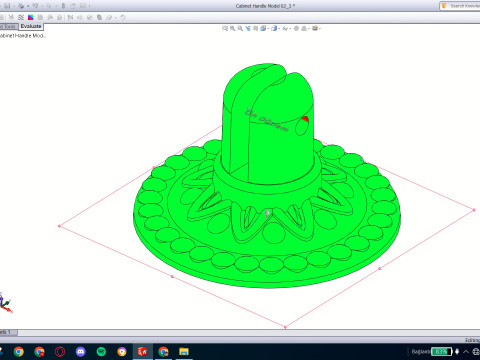Expand the Hide/Show Items glasses dropdown
The image size is (480, 360).
click(289, 29)
